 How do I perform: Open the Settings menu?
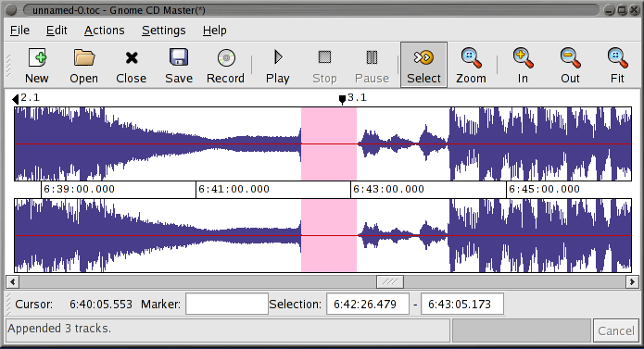click(163, 31)
